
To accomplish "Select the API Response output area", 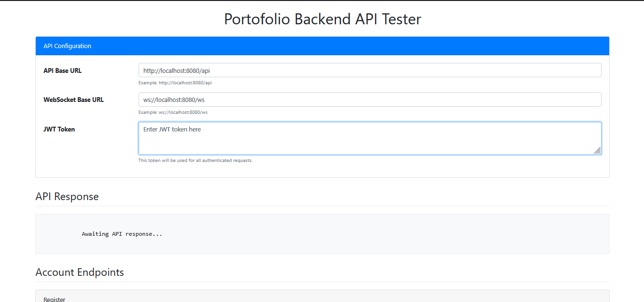I will click(322, 233).
